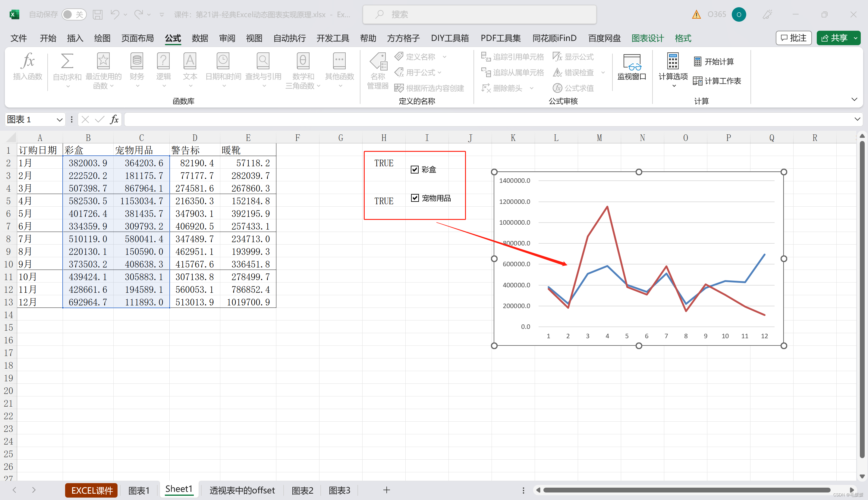The height and width of the screenshot is (500, 868).
Task: Open the Financial (财务) functions icon
Action: [x=137, y=70]
